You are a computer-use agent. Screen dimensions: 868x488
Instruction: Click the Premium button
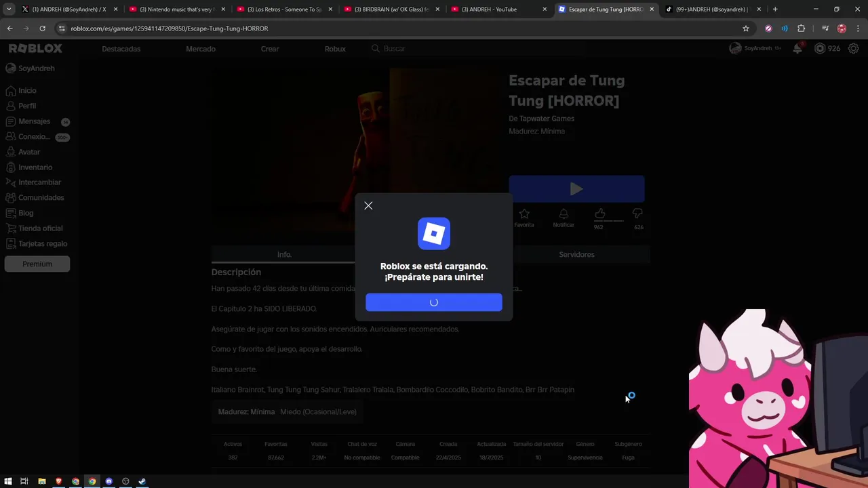37,264
